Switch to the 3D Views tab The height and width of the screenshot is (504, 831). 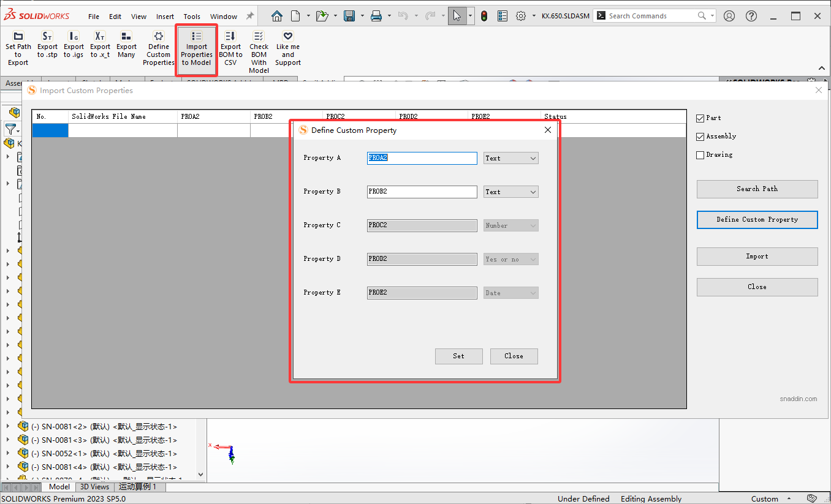coord(94,487)
